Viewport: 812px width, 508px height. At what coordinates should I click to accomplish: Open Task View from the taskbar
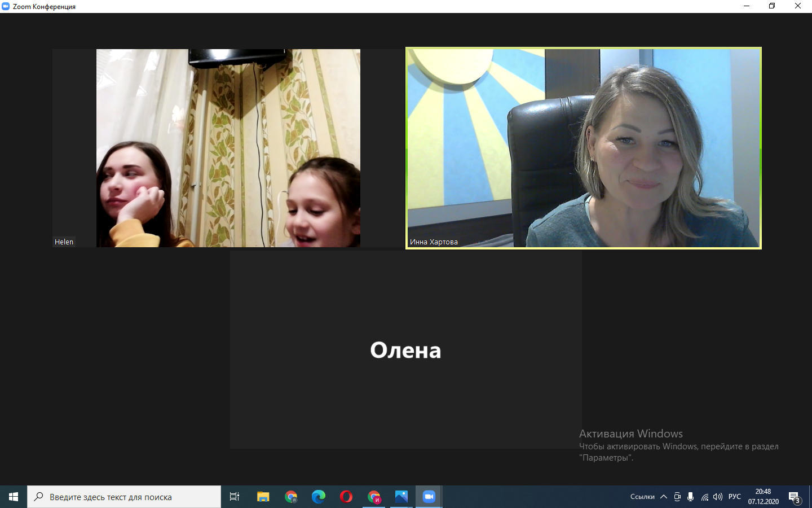pos(235,497)
